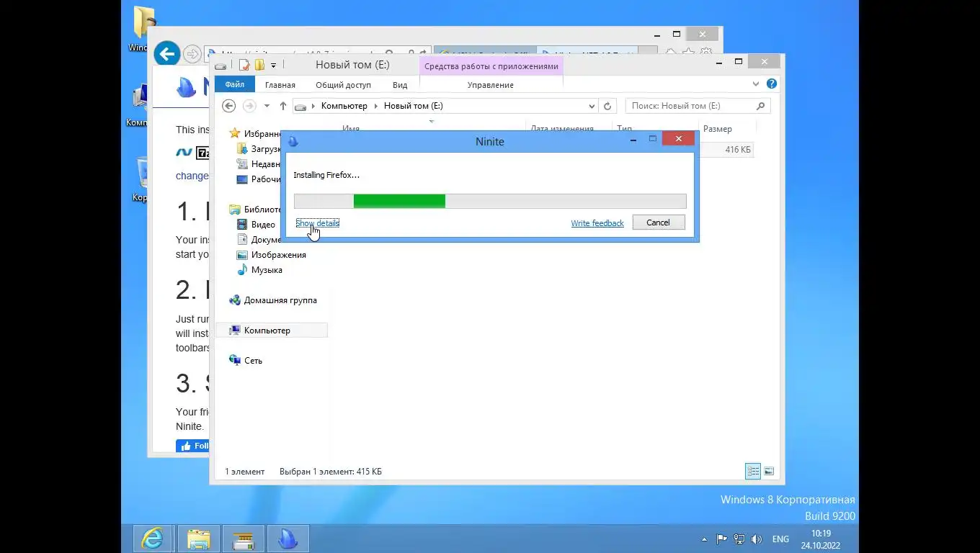Refresh the Explorer folder view

(607, 106)
